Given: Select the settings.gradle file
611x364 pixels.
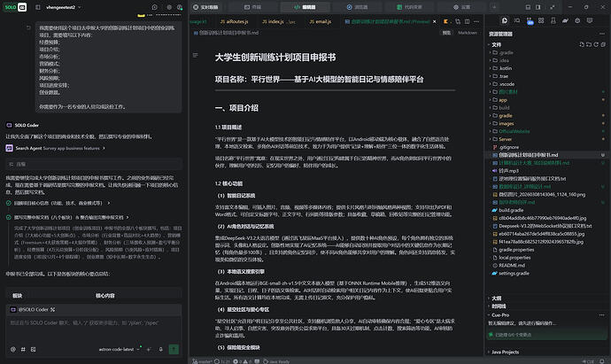Looking at the screenshot, I should (x=546, y=273).
